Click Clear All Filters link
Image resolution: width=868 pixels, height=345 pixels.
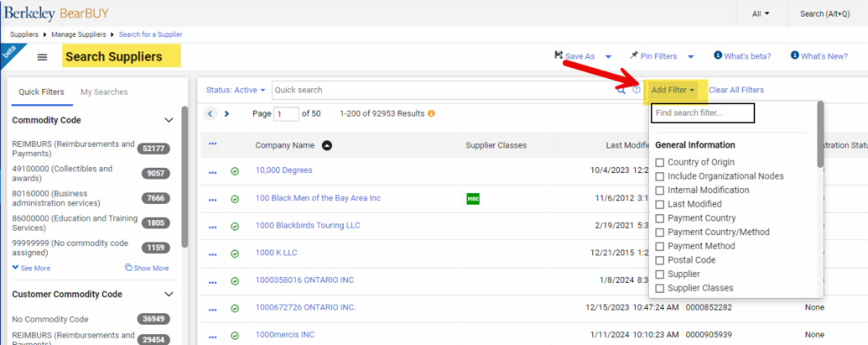(736, 90)
